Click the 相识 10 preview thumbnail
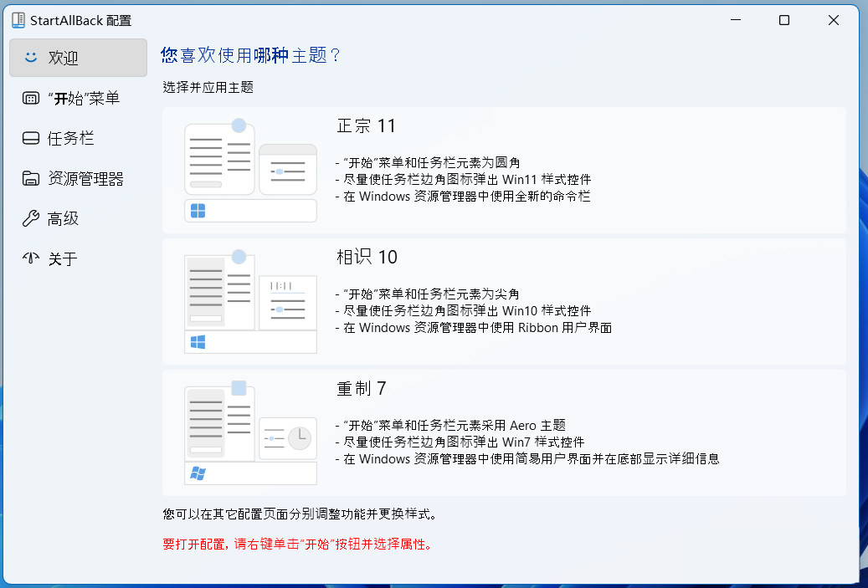This screenshot has width=868, height=588. pyautogui.click(x=251, y=301)
